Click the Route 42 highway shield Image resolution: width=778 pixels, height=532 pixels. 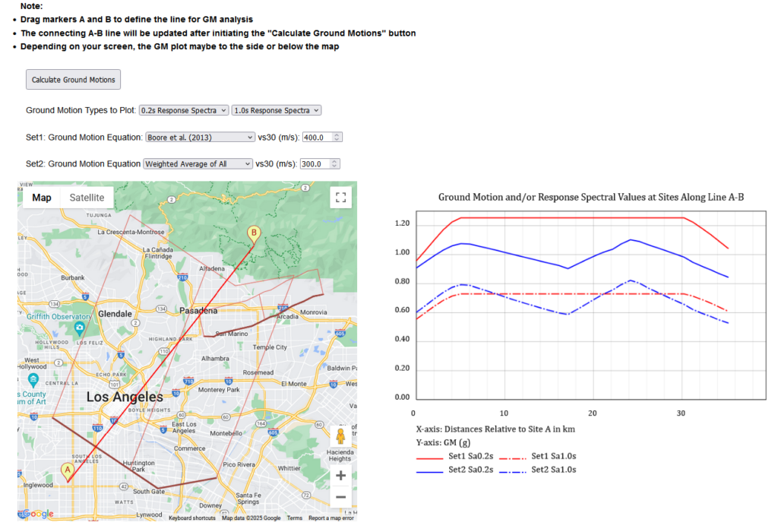pos(124,487)
